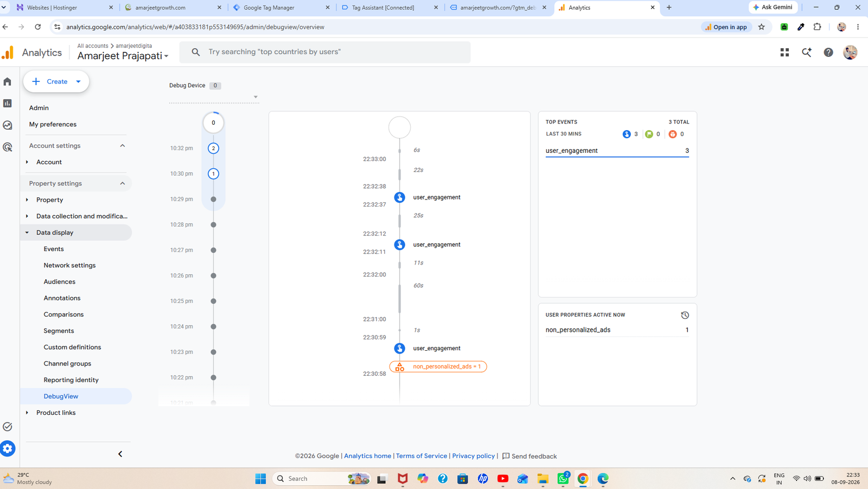Open the setup assistant checkmark icon

[x=8, y=427]
